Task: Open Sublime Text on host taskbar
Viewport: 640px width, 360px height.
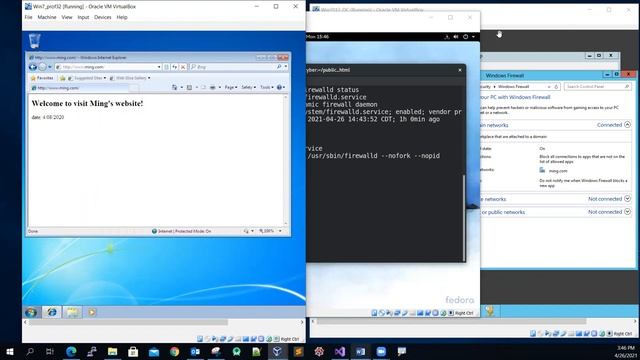Action: (x=298, y=351)
